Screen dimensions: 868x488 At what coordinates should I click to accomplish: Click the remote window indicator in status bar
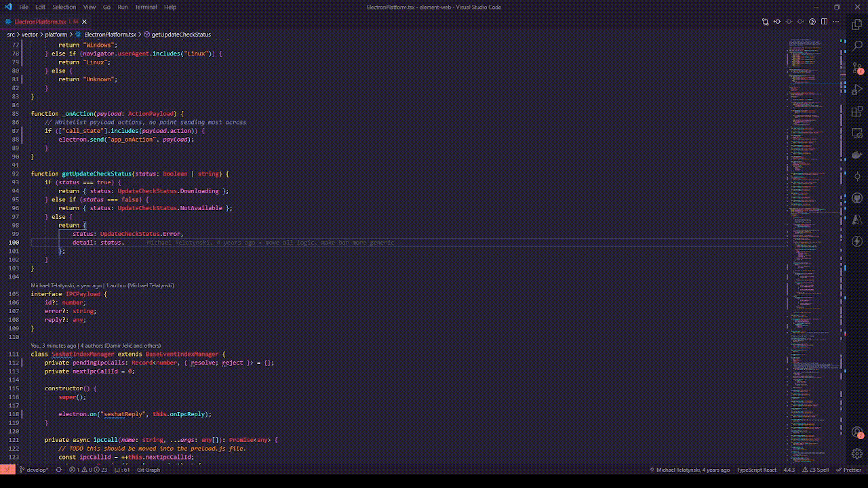tap(7, 470)
